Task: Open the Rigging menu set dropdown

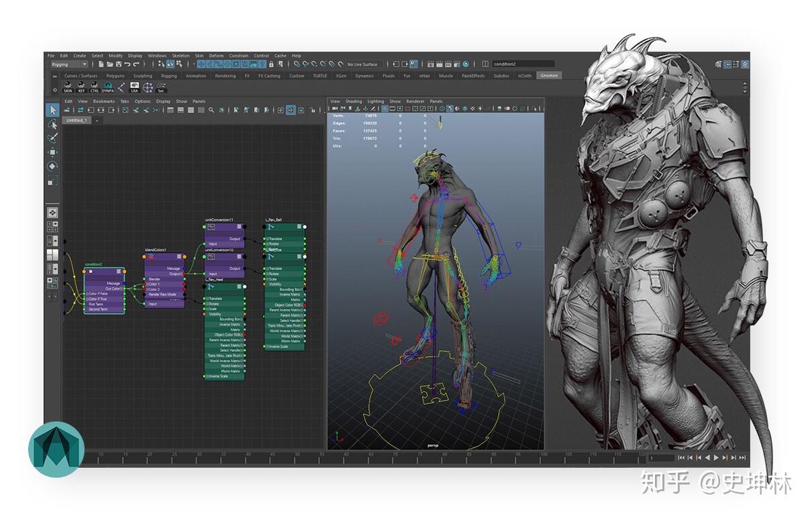Action: 69,64
